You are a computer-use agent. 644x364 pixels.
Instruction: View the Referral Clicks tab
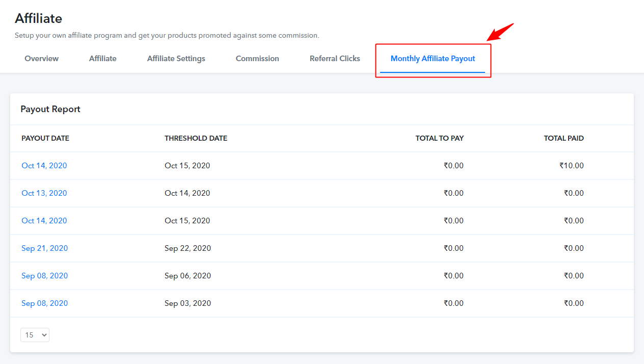pyautogui.click(x=334, y=58)
